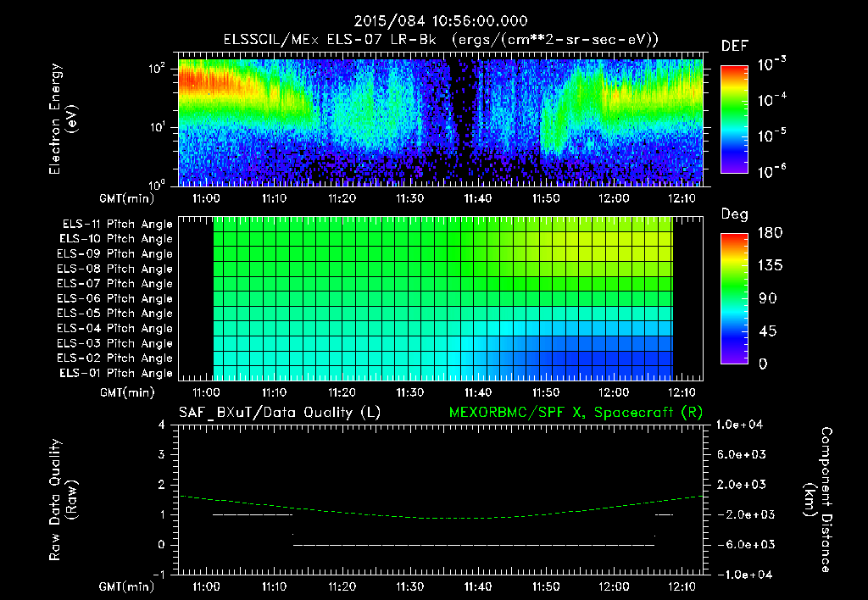Click the 2.0e+03 right axis tick label
This screenshot has width=868, height=600.
pos(742,485)
